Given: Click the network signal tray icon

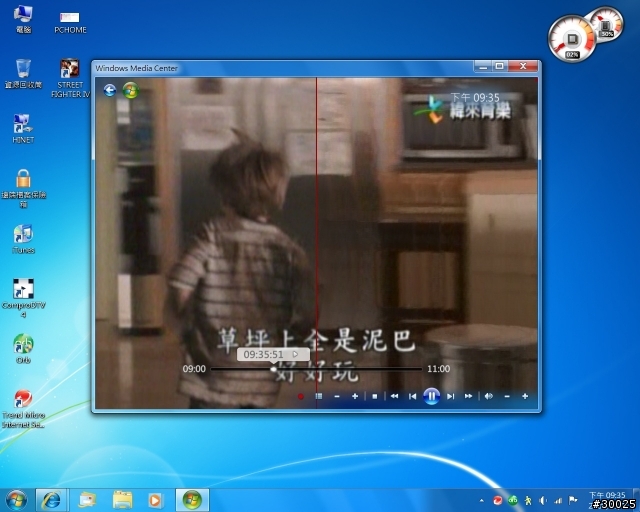Looking at the screenshot, I should [558, 500].
